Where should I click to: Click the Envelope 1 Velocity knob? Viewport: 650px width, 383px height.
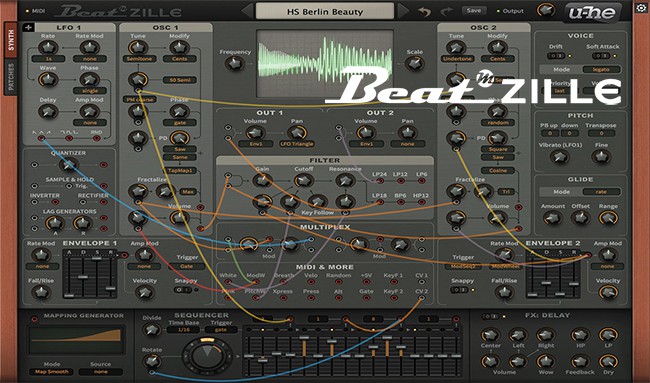click(x=144, y=293)
